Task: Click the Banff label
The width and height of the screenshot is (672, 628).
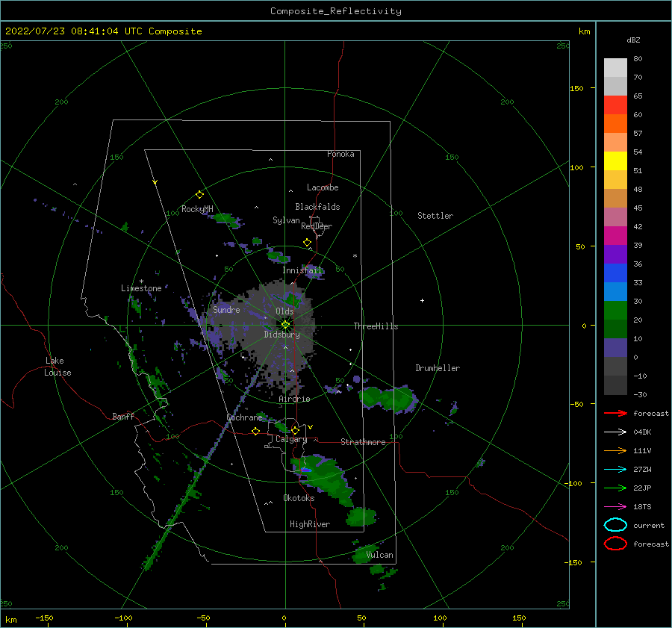Action: coord(123,416)
